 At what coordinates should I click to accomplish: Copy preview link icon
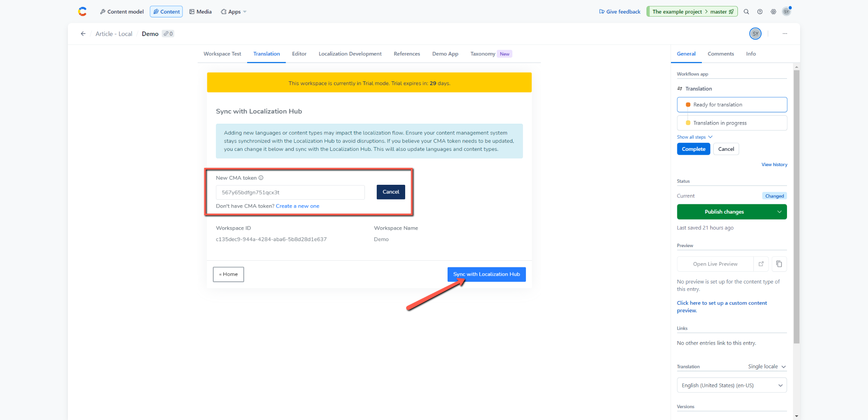coord(779,264)
